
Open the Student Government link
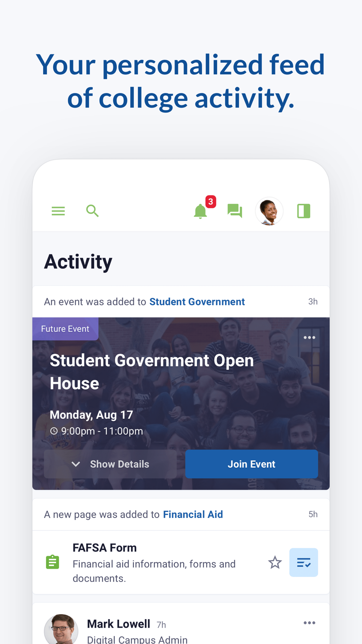197,302
